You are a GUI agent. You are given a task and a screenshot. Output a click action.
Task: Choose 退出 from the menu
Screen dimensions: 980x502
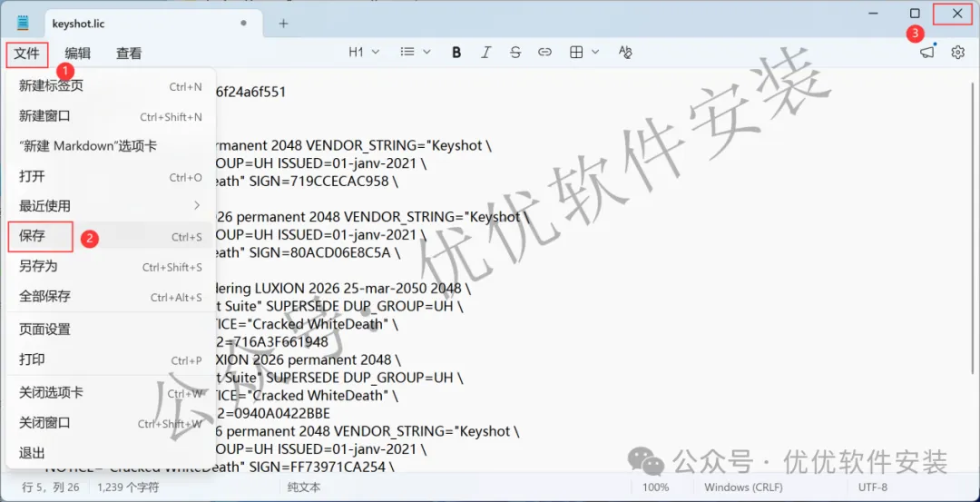pyautogui.click(x=111, y=453)
